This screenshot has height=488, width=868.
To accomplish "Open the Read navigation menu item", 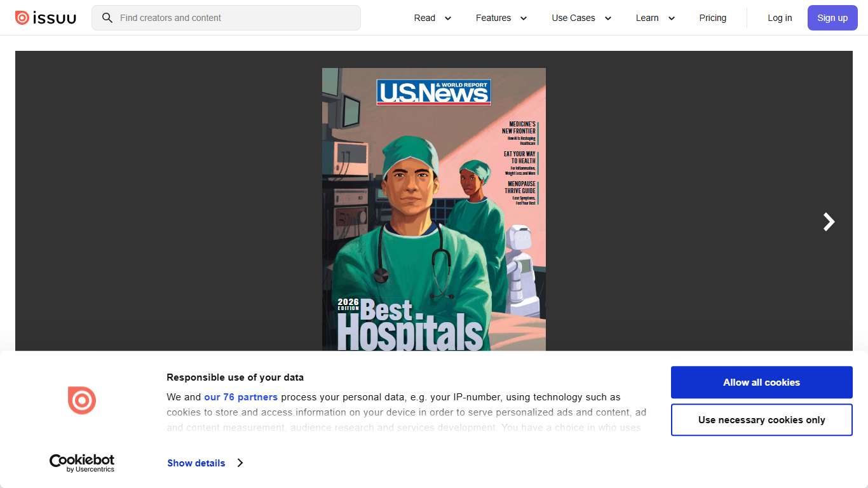I will [424, 18].
